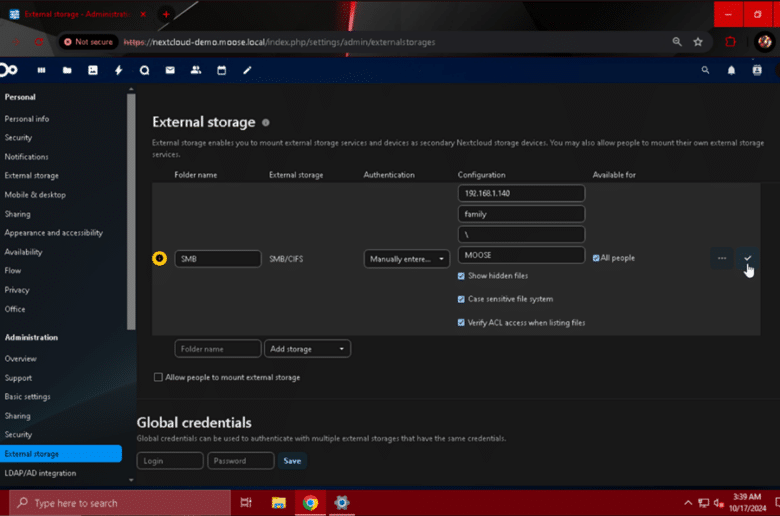Open the Photos app icon
The image size is (780, 516).
coord(93,70)
